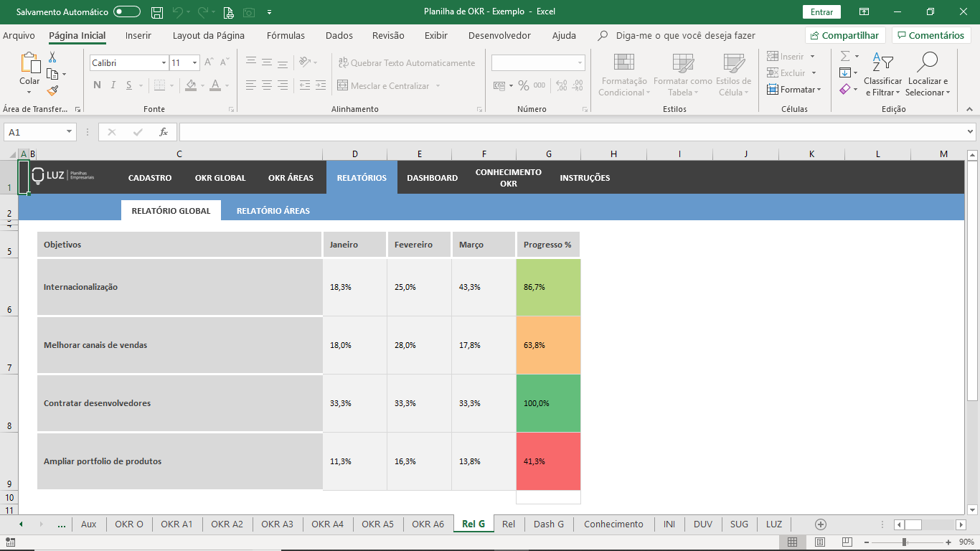The image size is (980, 551).
Task: Open the RELATÓRIO ÁREAS sub-tab
Action: coord(273,211)
